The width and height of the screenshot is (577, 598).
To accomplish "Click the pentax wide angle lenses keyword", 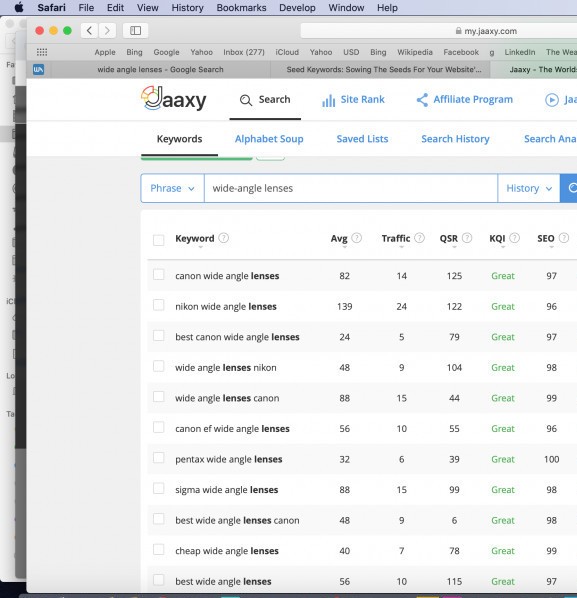I will [x=229, y=459].
